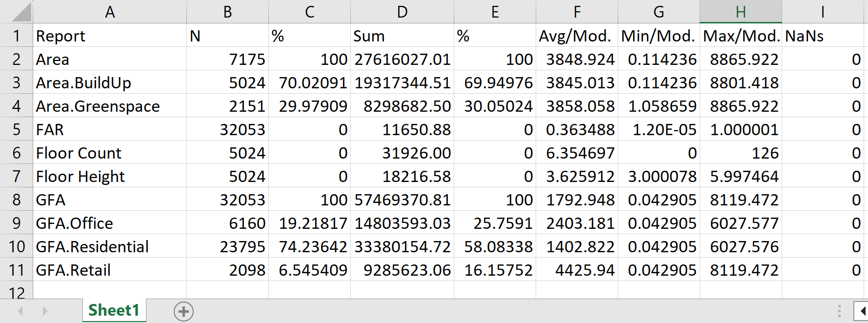Click cell with value 11650.88

pos(402,129)
